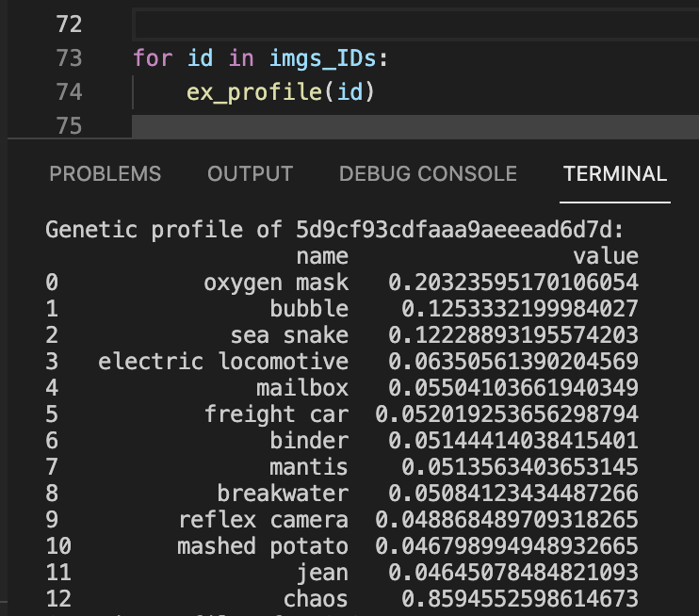Click 'chaos' in terminal output
Viewport: 699px width, 616px height.
pos(316,599)
